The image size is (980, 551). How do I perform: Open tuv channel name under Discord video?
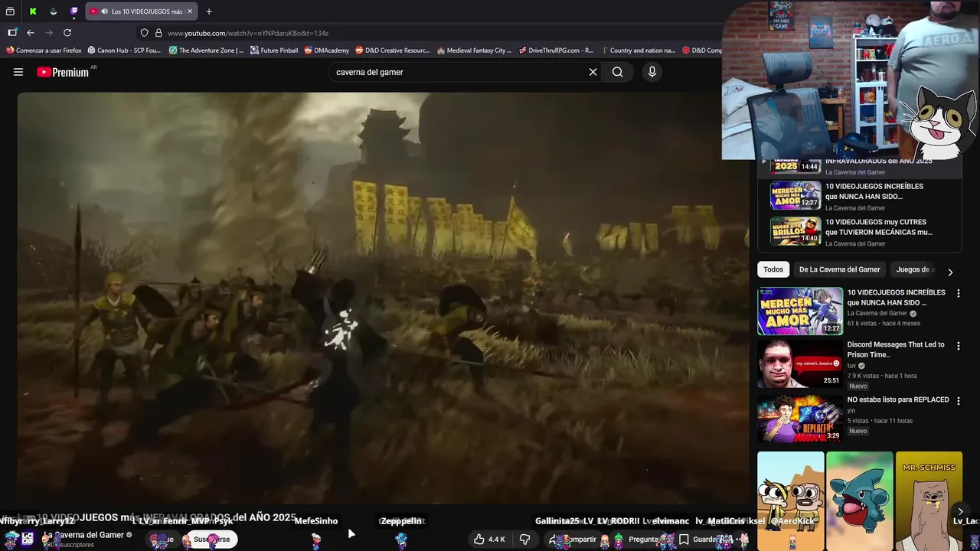(x=851, y=366)
